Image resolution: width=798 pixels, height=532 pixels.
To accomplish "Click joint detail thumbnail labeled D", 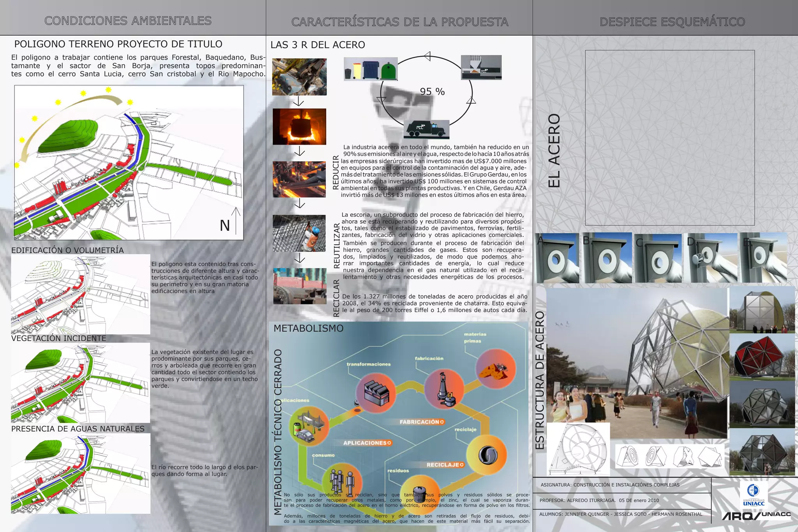I will 711,258.
